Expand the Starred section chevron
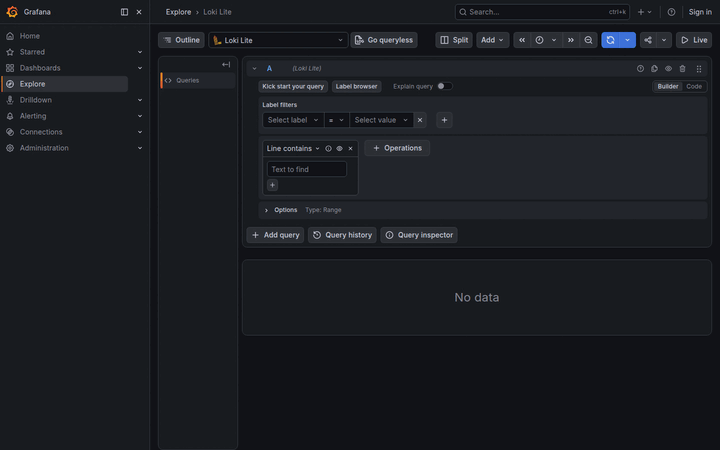Screen dimensions: 720x450 pos(140,52)
